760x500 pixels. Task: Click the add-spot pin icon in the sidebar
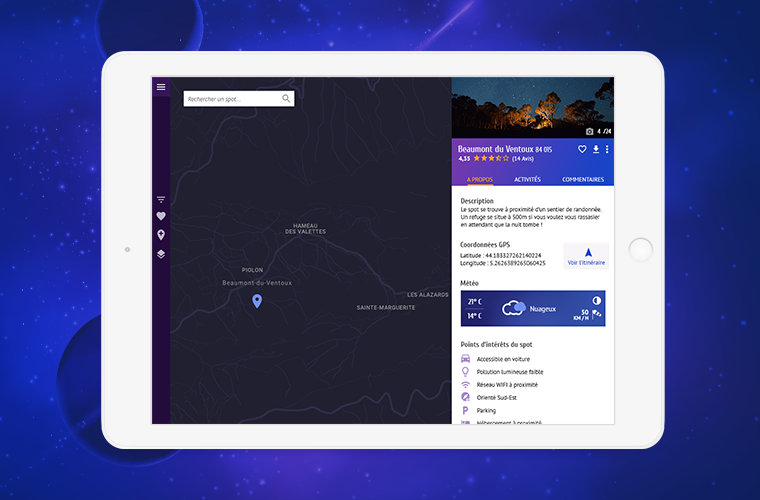click(161, 235)
